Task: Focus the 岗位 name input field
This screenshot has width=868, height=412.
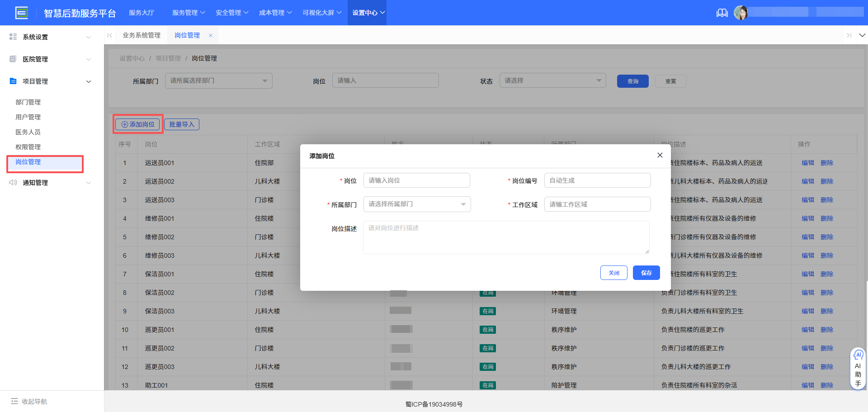Action: (x=416, y=180)
